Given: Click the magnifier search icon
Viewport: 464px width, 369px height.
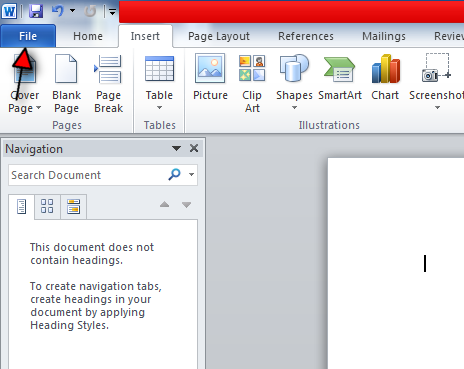Looking at the screenshot, I should 174,174.
